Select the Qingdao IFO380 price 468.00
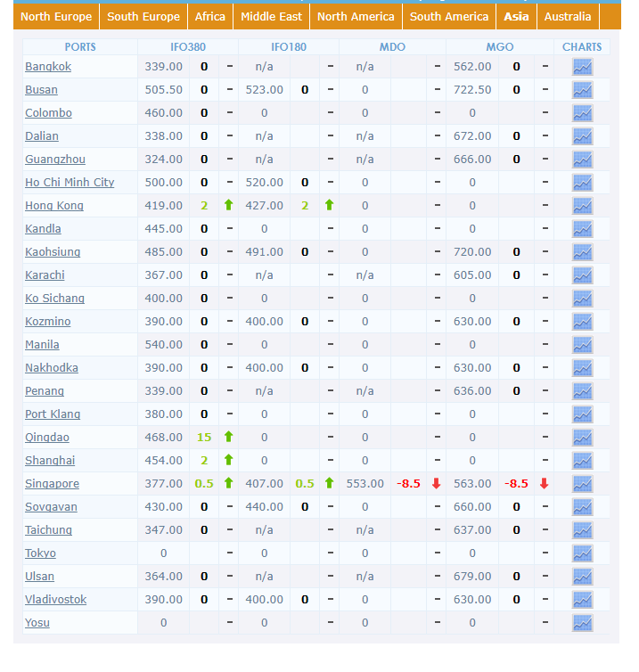This screenshot has height=672, width=639. [x=163, y=438]
